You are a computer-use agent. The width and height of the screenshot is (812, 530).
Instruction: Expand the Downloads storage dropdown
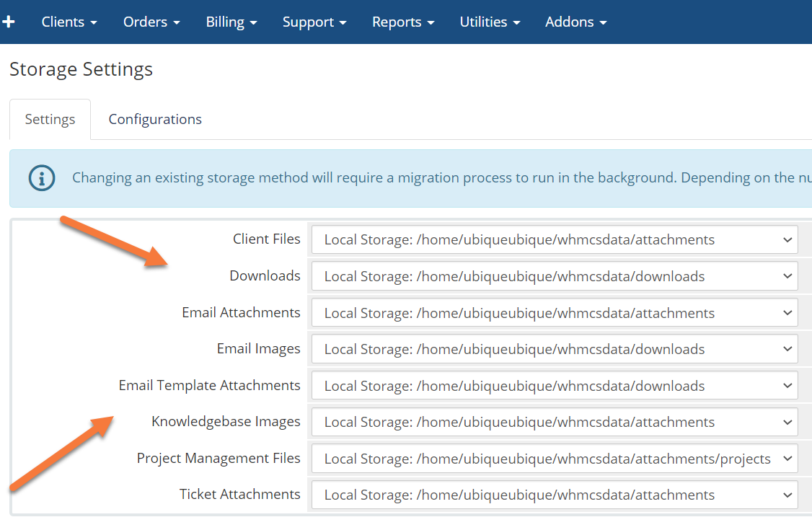pos(554,276)
